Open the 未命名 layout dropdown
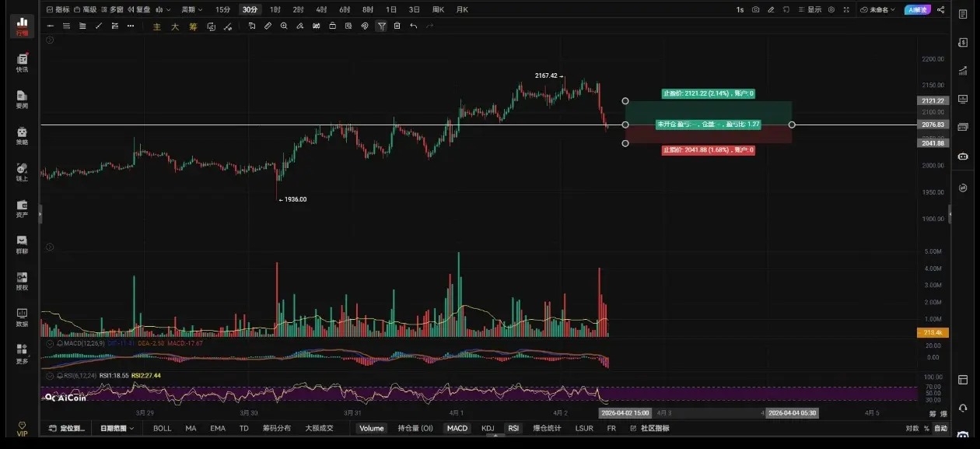The width and height of the screenshot is (980, 449). [x=878, y=9]
